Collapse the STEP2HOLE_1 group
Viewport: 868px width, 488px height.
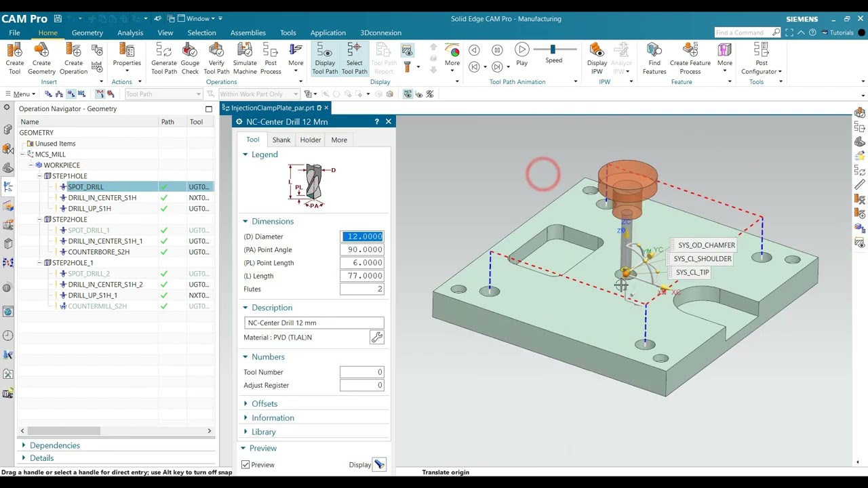tap(40, 263)
